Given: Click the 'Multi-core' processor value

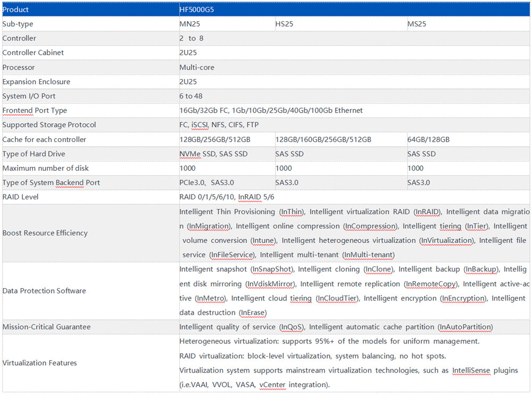Looking at the screenshot, I should 197,68.
